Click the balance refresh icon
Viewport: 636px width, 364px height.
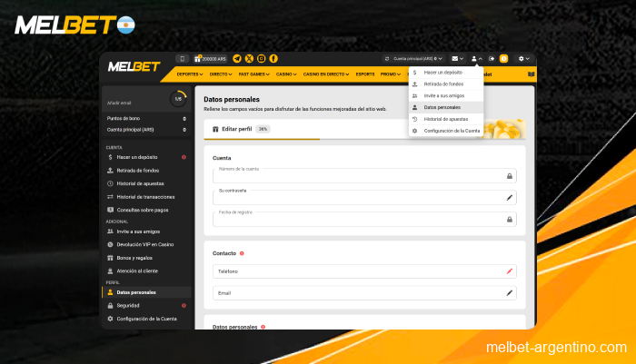(387, 59)
